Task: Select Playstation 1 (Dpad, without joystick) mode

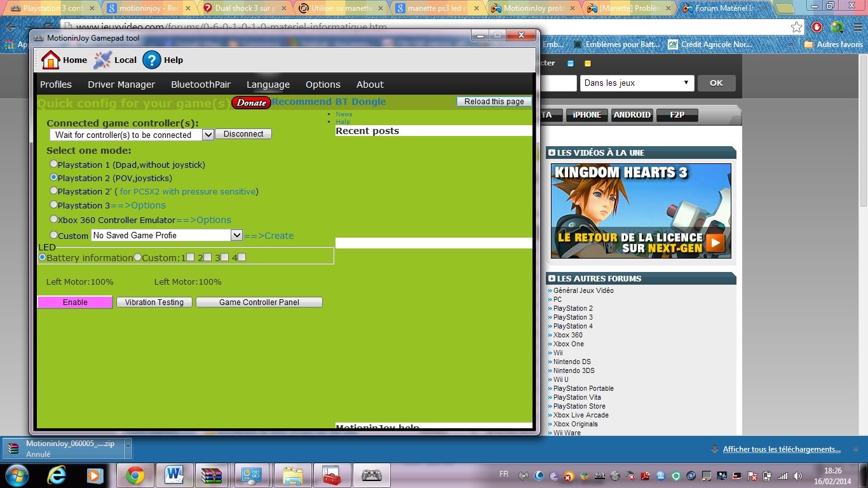Action: (x=54, y=164)
